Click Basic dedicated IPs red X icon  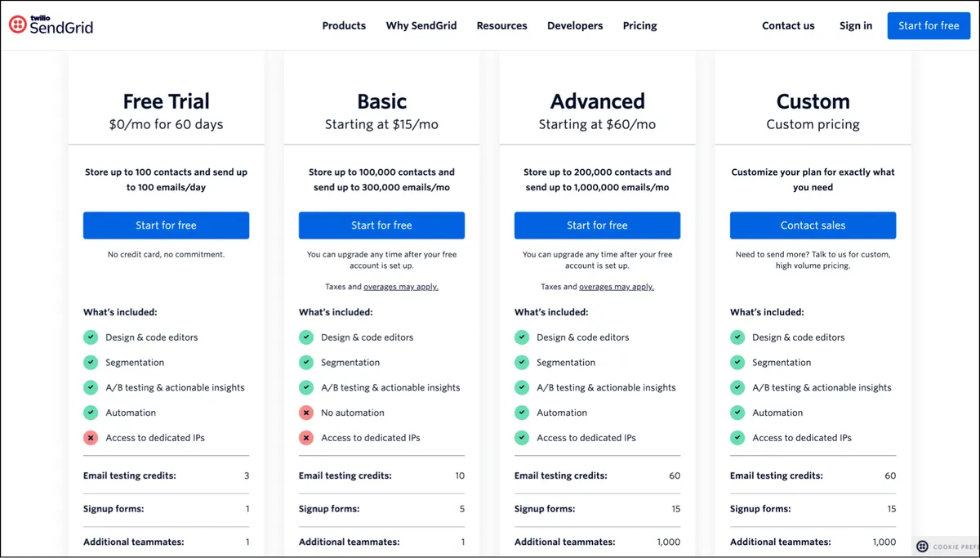pyautogui.click(x=306, y=438)
